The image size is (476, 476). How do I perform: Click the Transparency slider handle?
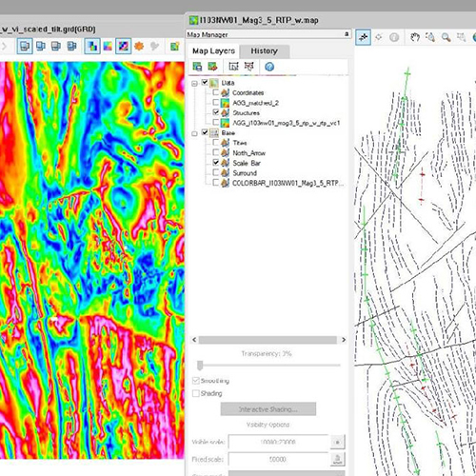click(x=200, y=366)
